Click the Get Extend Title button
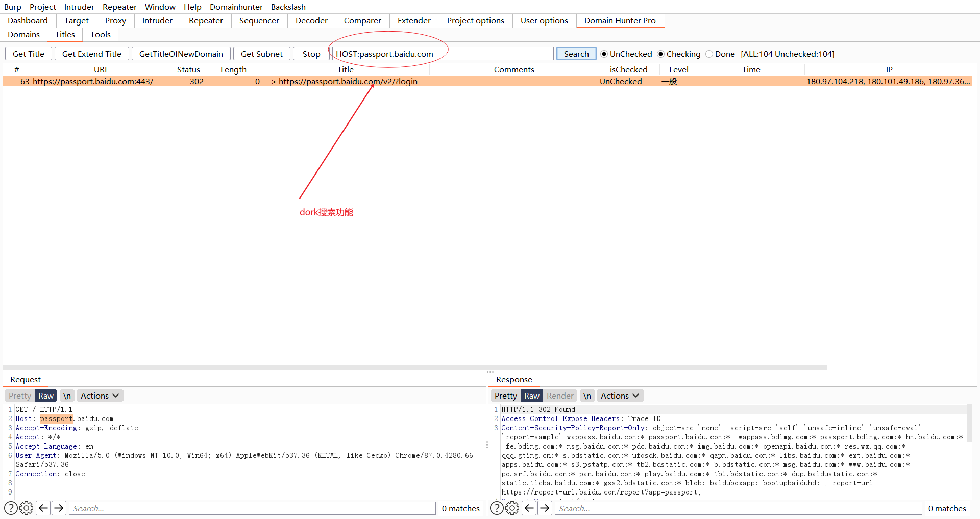The height and width of the screenshot is (519, 980). point(92,54)
